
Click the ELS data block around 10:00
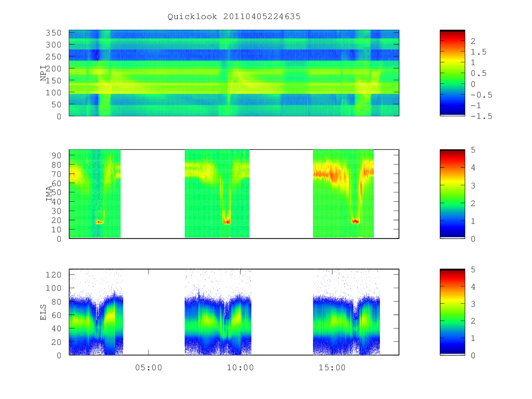pyautogui.click(x=218, y=312)
